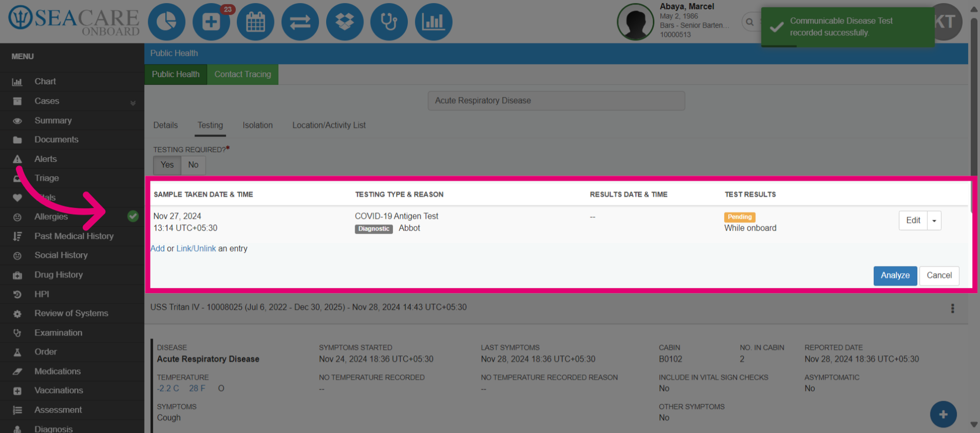The image size is (980, 433).
Task: Open the Dropbox icon in top toolbar
Action: 345,22
